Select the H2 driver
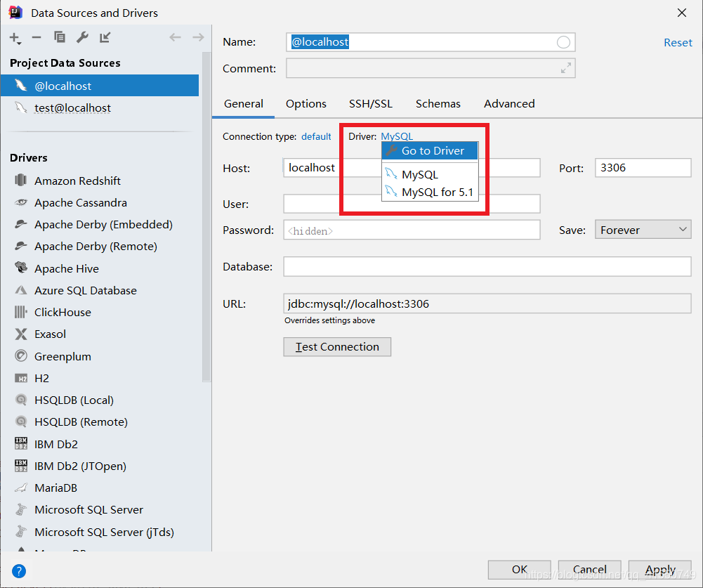The height and width of the screenshot is (588, 703). [101, 378]
